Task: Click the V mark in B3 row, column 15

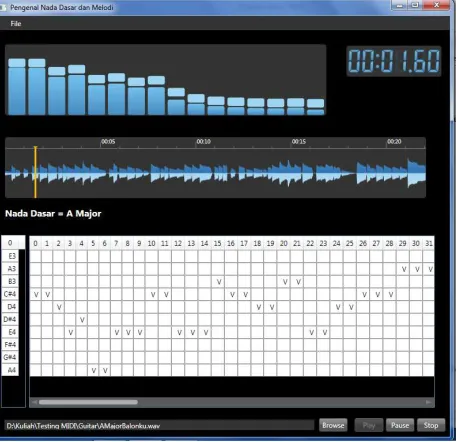Action: [x=219, y=282]
